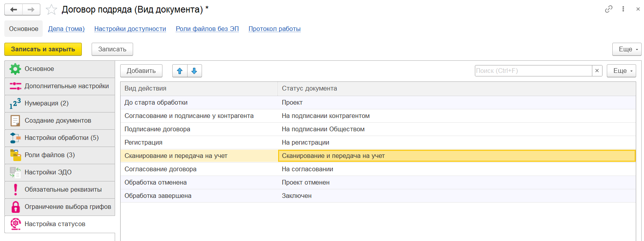Viewport: 644px width, 241px height.
Task: Click the Настройка статусов target icon
Action: pos(15,224)
